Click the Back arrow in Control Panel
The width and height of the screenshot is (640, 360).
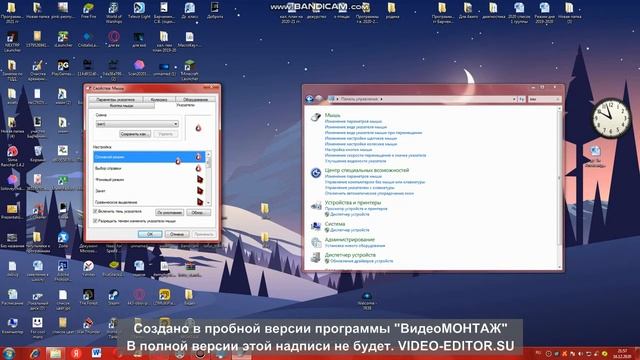[310, 99]
